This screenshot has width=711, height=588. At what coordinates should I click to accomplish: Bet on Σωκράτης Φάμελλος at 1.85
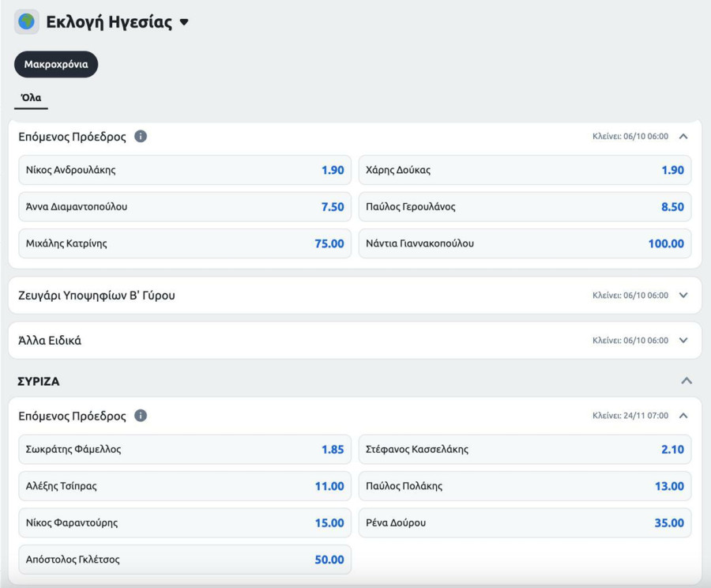pos(185,449)
